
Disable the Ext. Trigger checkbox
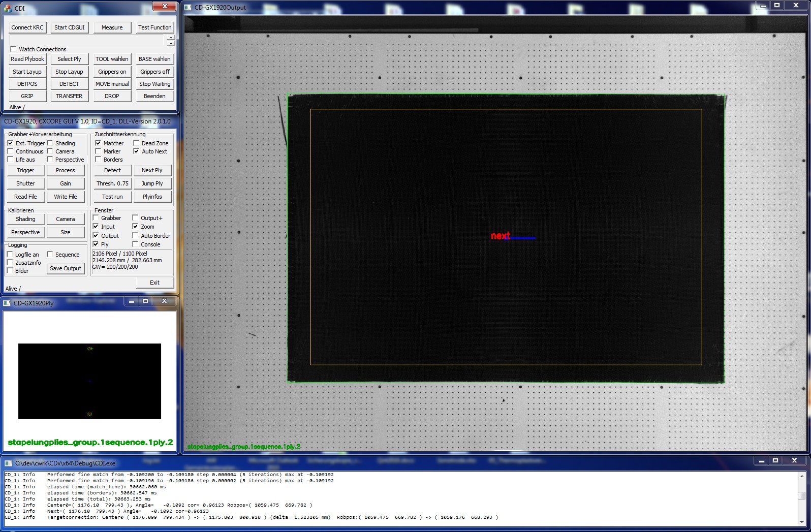[x=10, y=143]
